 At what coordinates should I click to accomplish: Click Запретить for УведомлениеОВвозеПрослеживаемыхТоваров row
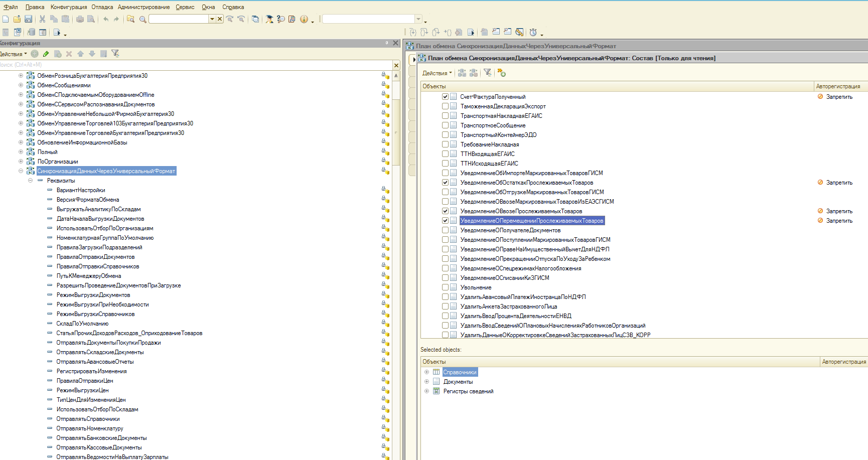[x=839, y=211]
